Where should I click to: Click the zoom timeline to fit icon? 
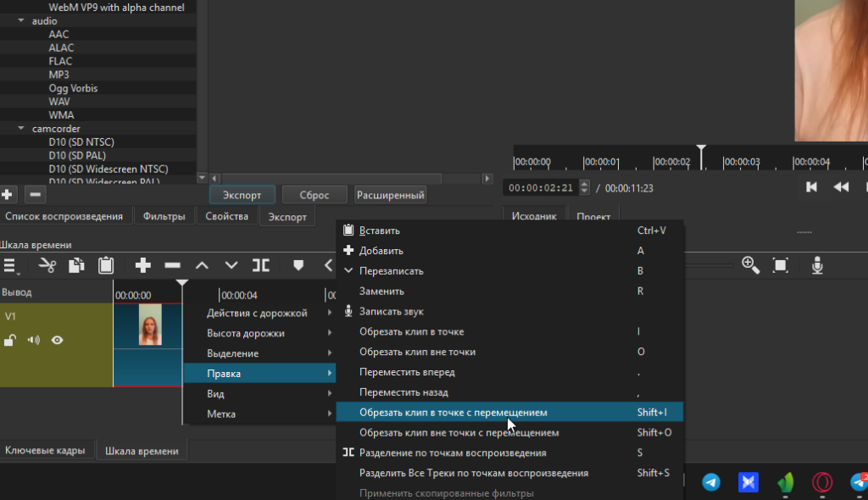(x=781, y=266)
